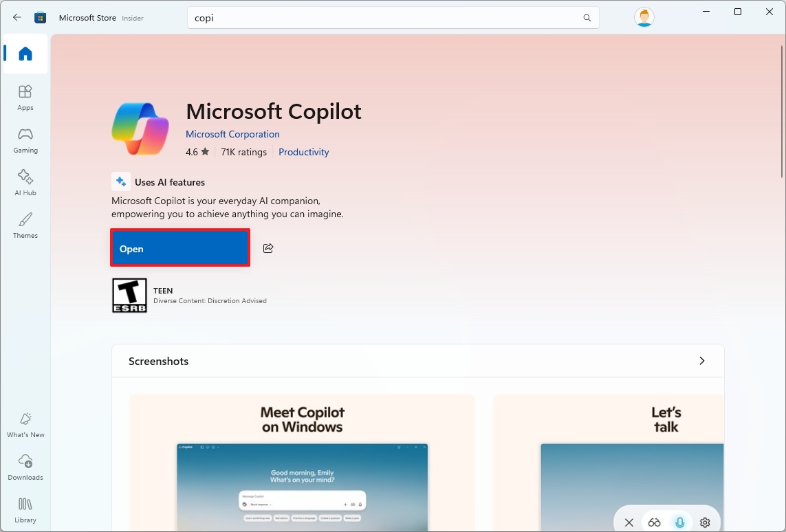The width and height of the screenshot is (786, 532).
Task: Go back using the back arrow
Action: [x=17, y=17]
